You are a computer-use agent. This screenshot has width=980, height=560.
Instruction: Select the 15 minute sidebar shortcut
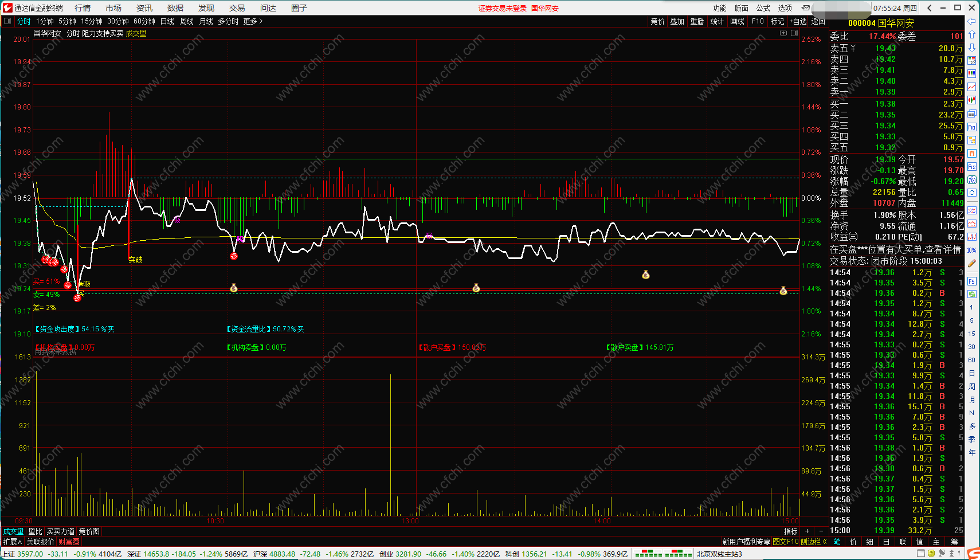tap(972, 334)
